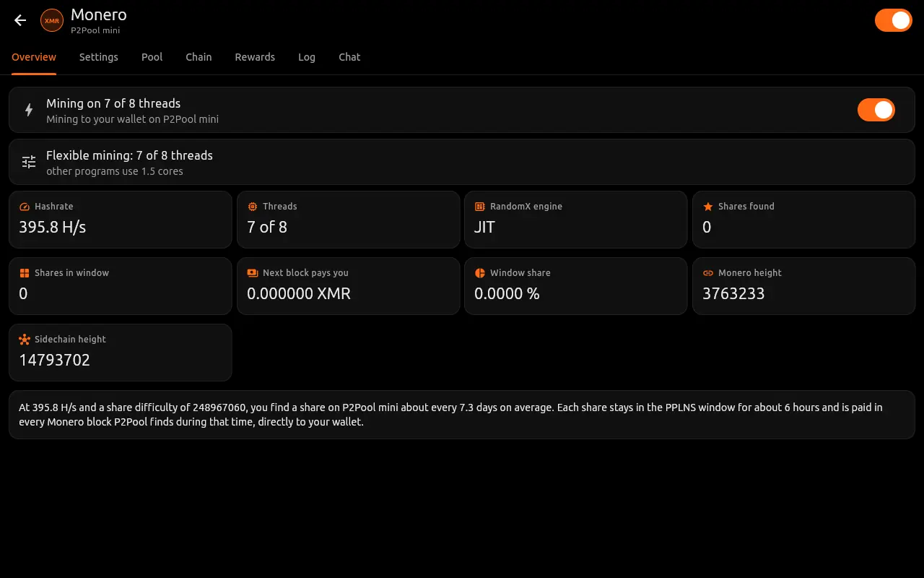Image resolution: width=924 pixels, height=578 pixels.
Task: Click the Hashrate label
Action: pyautogui.click(x=54, y=207)
